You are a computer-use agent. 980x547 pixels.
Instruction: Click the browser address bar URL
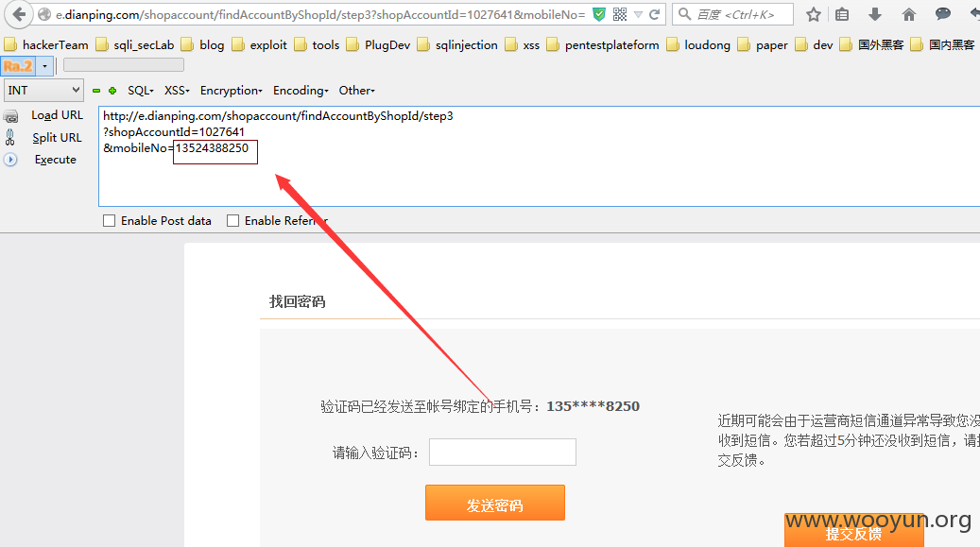(x=320, y=14)
